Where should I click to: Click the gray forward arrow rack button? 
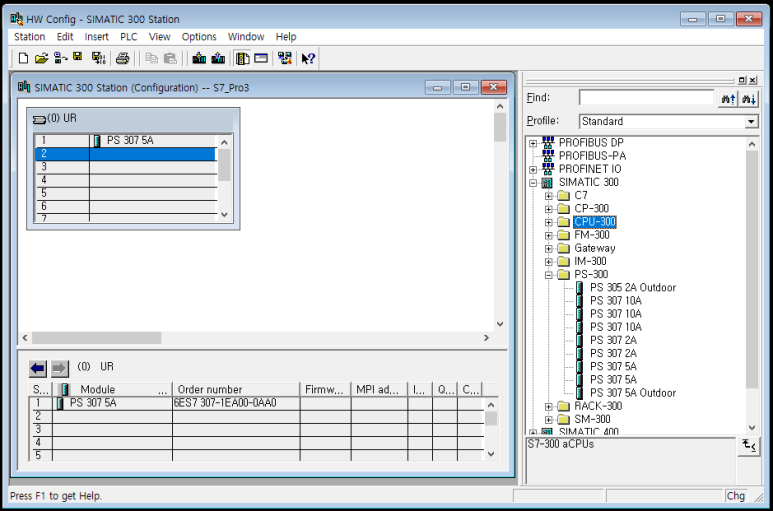click(59, 368)
